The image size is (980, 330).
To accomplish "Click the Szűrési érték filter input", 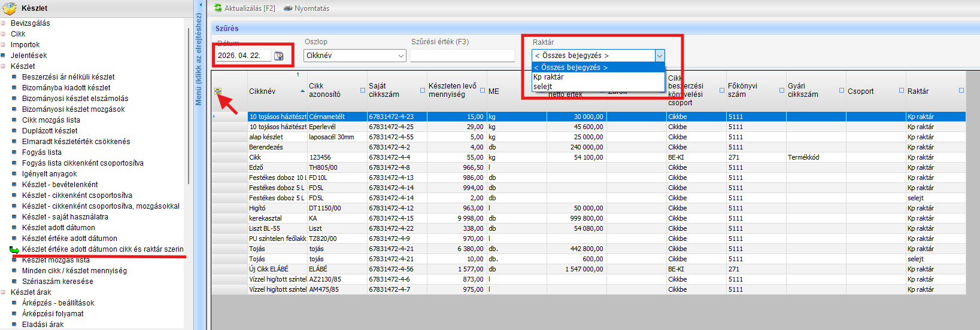I will (x=462, y=56).
